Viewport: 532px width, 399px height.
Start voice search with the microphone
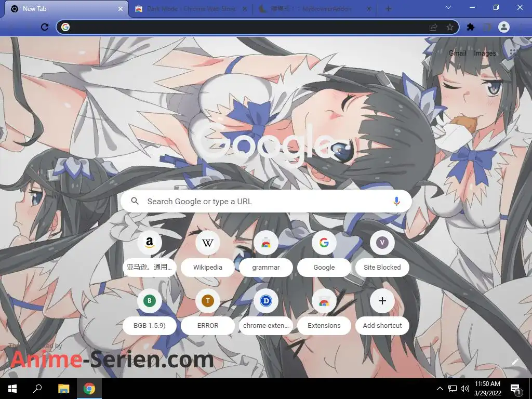(x=396, y=201)
